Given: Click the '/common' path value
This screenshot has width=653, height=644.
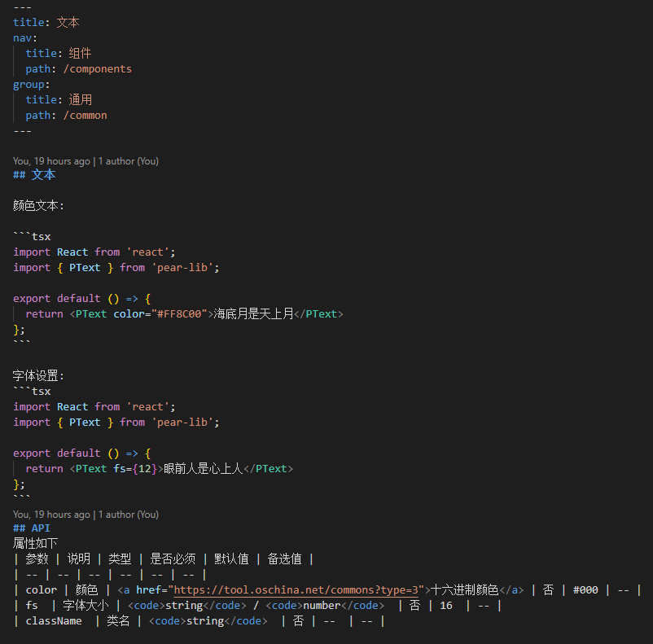Looking at the screenshot, I should (85, 116).
